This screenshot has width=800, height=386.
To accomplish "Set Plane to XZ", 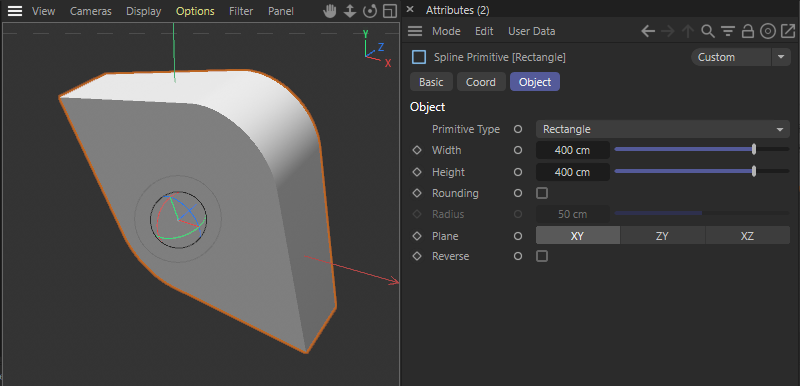I will [x=747, y=236].
